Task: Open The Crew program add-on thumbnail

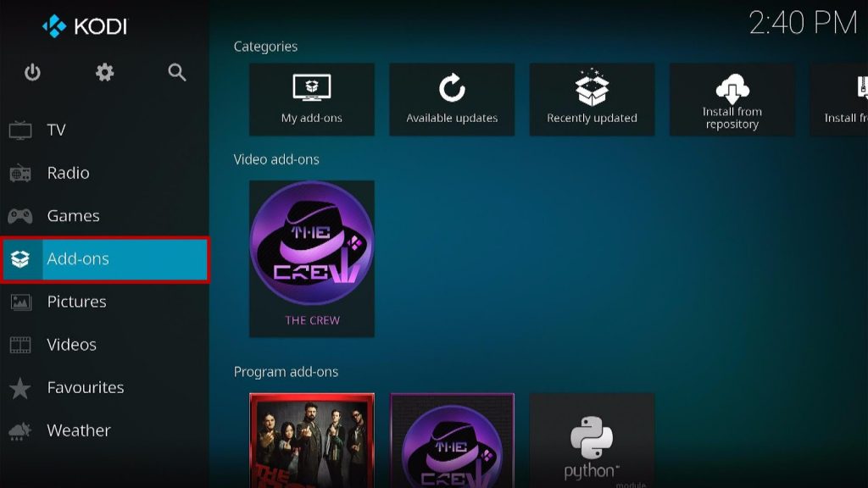Action: (x=452, y=441)
